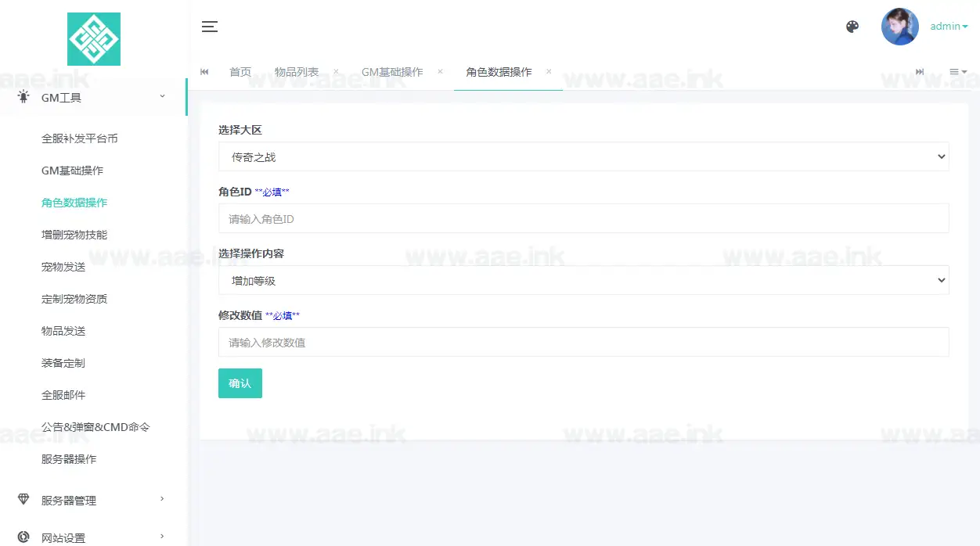Open 装备定制 in sidebar
This screenshot has width=980, height=546.
click(x=63, y=363)
